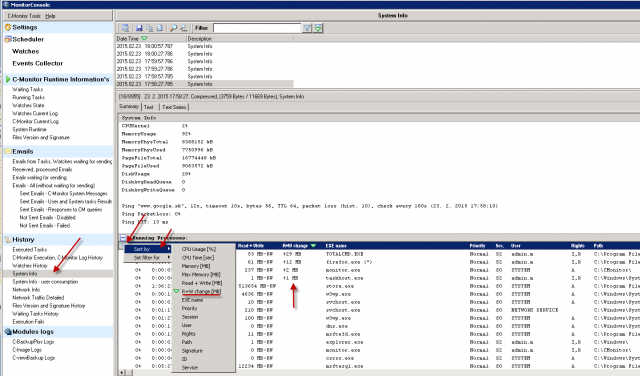The height and width of the screenshot is (376, 640).
Task: Sort by Session
Action: [190, 317]
